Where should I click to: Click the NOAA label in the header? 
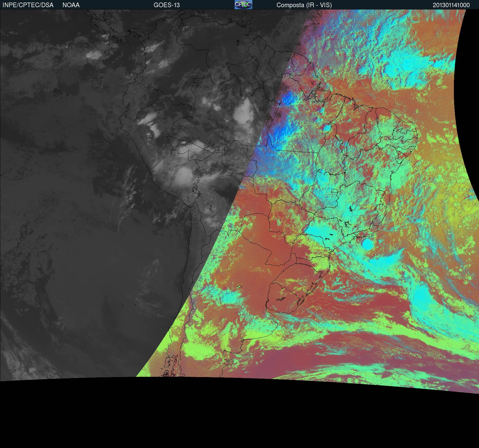71,5
